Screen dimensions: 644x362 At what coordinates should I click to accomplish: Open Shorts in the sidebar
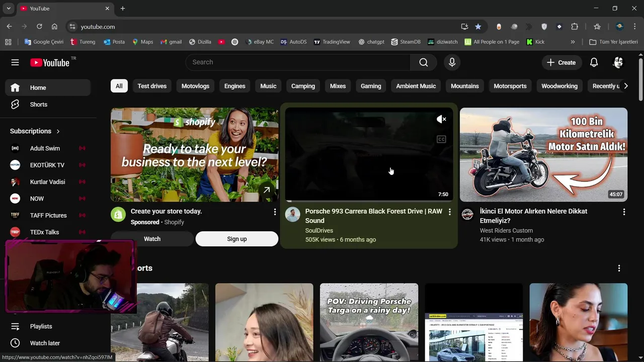(x=48, y=105)
